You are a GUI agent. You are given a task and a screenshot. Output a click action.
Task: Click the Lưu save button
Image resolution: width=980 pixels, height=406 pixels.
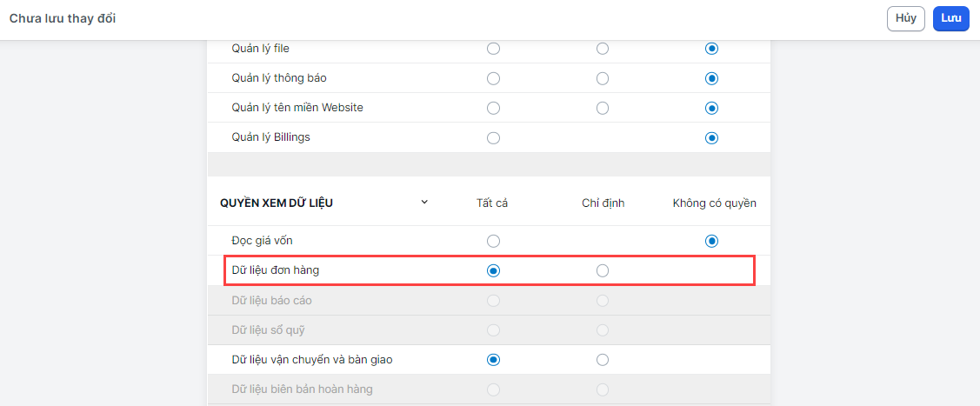tap(950, 18)
